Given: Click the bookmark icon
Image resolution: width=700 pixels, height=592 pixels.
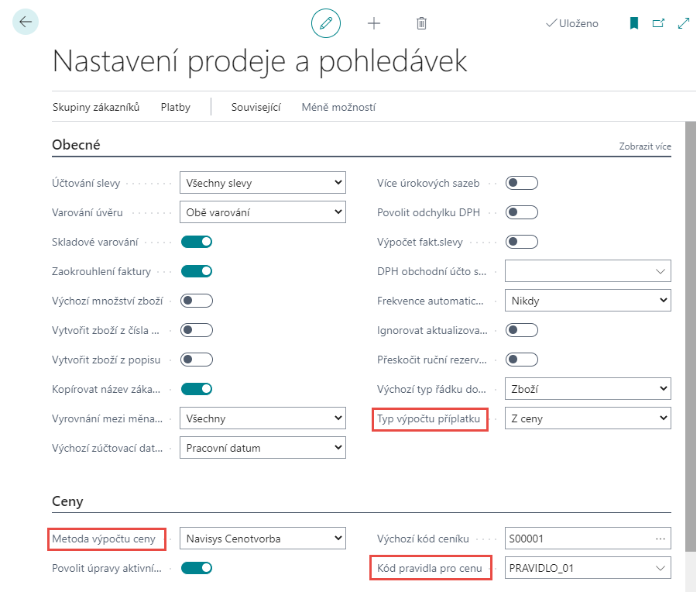Looking at the screenshot, I should (x=634, y=23).
